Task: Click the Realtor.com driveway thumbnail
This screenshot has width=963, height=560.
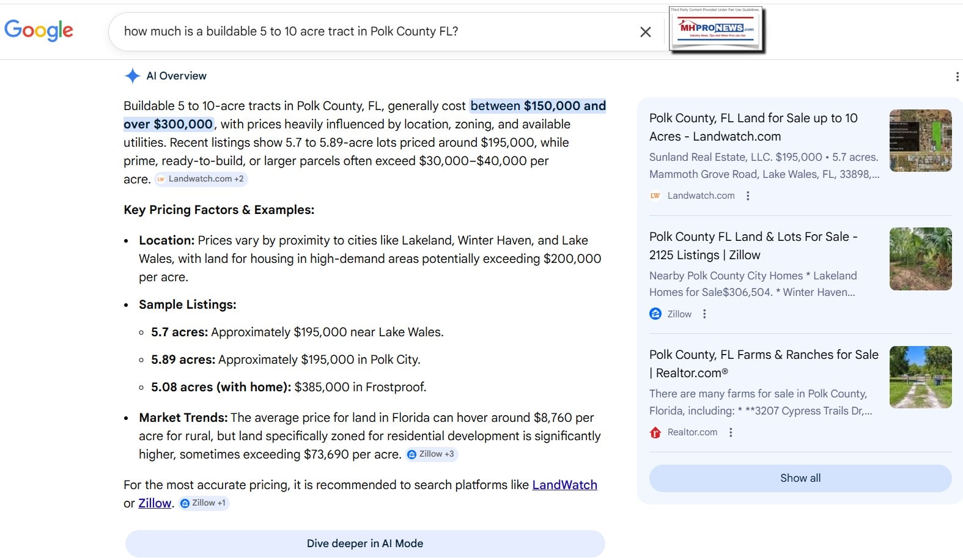Action: (x=920, y=377)
